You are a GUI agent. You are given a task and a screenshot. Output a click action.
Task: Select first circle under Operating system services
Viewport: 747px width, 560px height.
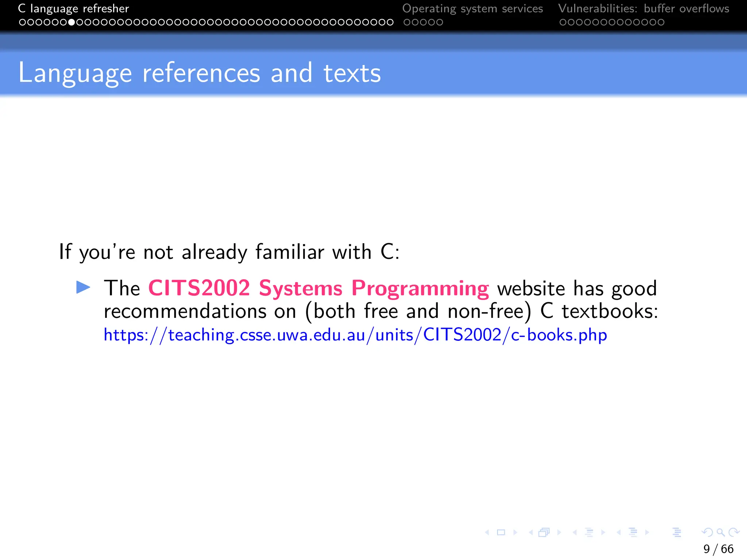[407, 22]
